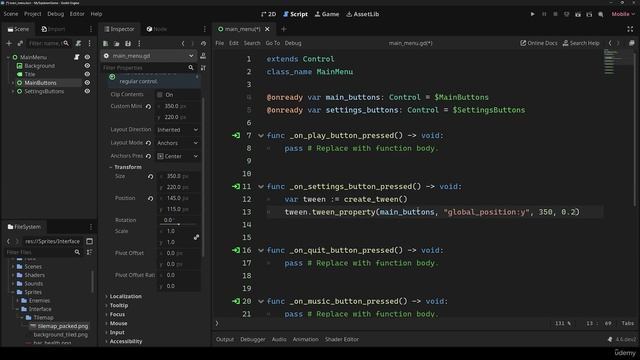Open the Shader Editor panel

click(x=342, y=339)
